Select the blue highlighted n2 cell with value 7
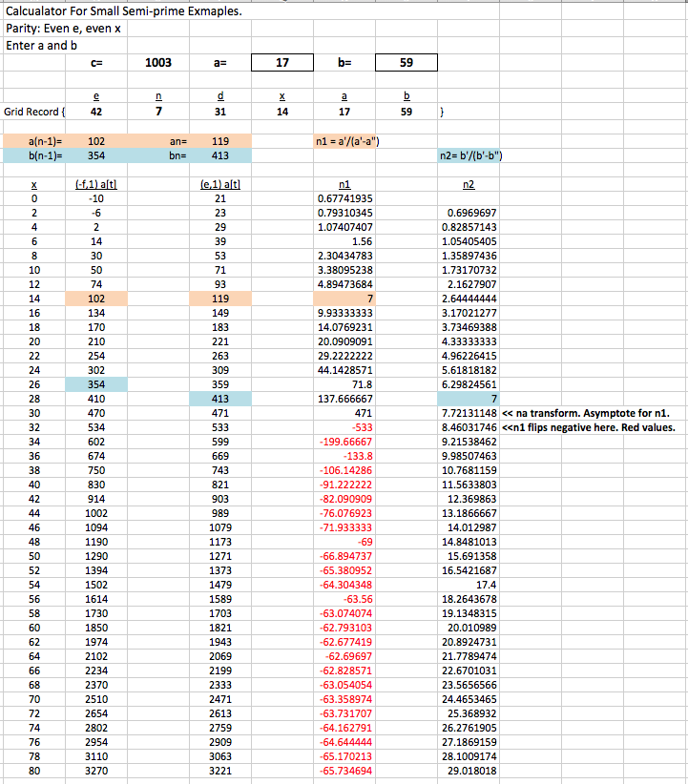This screenshot has height=784, width=688. click(469, 399)
